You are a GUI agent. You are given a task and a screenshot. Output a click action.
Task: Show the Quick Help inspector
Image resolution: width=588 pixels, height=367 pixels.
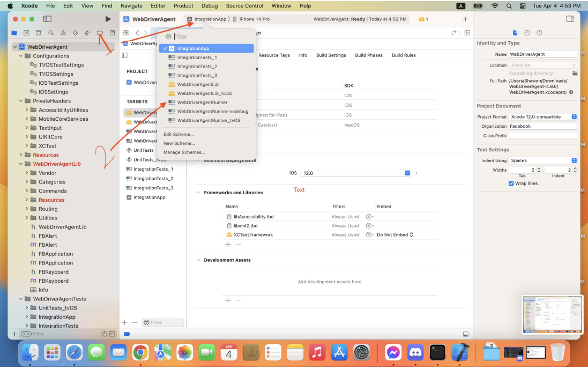click(x=539, y=33)
